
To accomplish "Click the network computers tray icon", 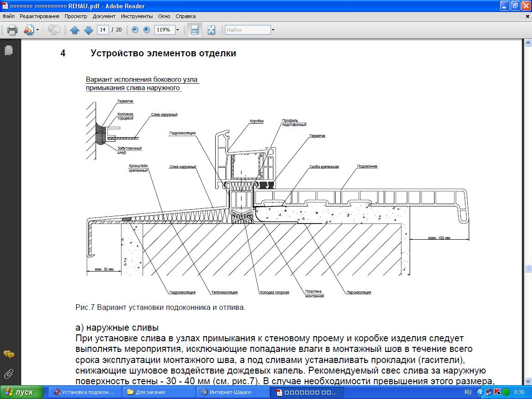I will point(489,392).
